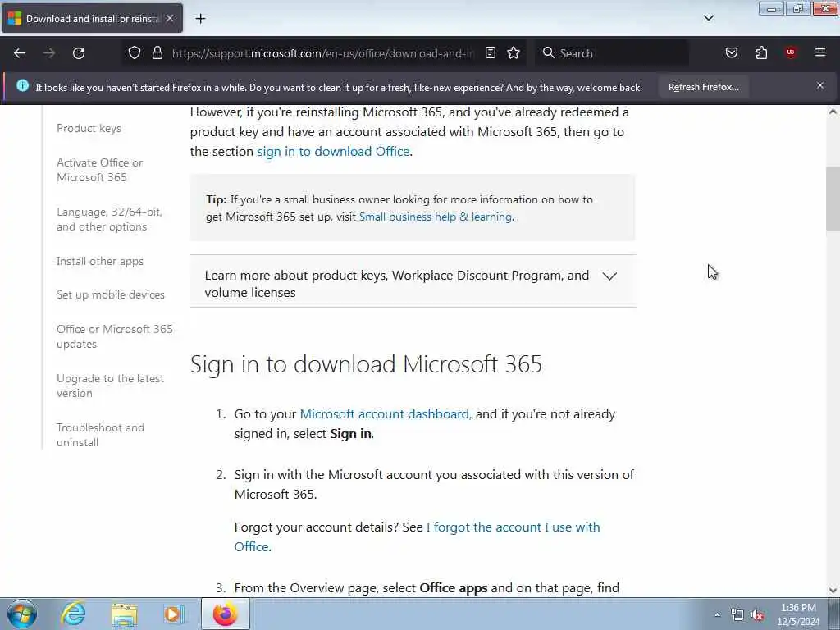Open Windows Media Player from taskbar
Viewport: 840px width, 630px height.
(x=174, y=614)
